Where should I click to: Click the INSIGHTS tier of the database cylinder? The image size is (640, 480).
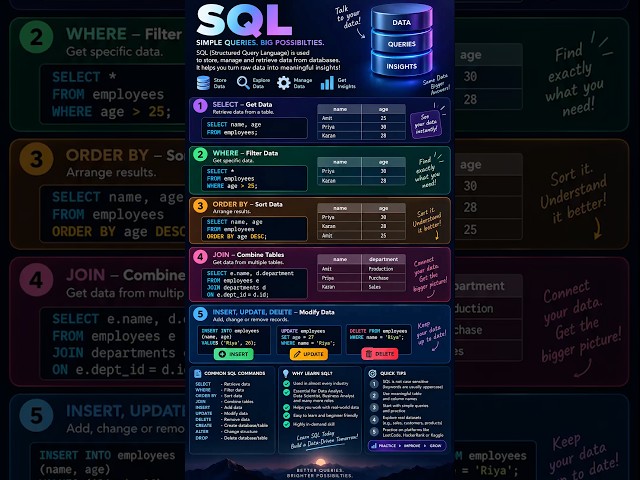402,65
